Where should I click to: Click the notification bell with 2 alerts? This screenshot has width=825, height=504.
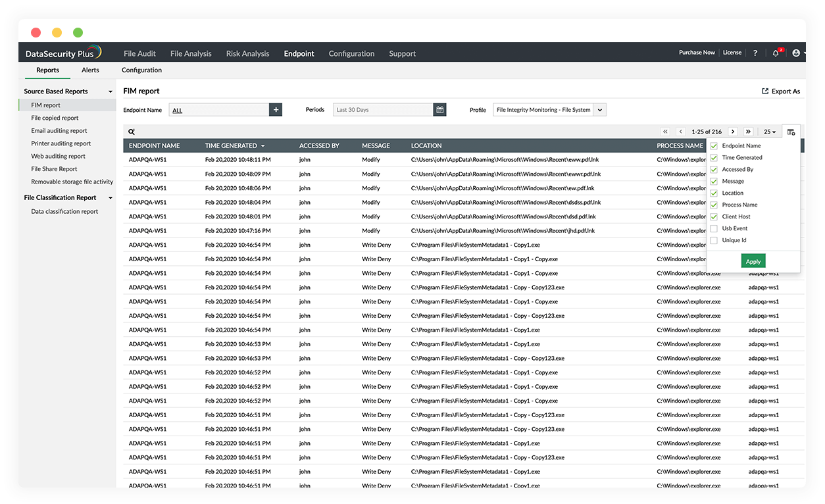click(x=776, y=53)
